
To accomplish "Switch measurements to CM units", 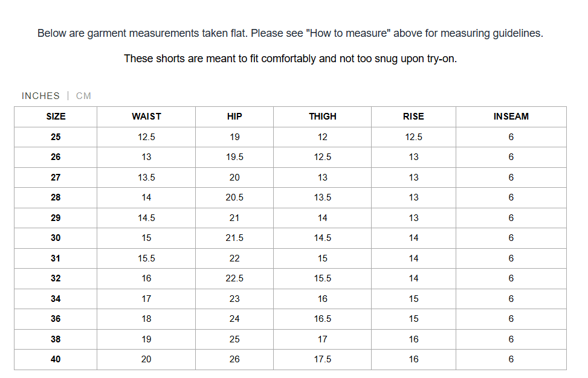I will tap(83, 96).
